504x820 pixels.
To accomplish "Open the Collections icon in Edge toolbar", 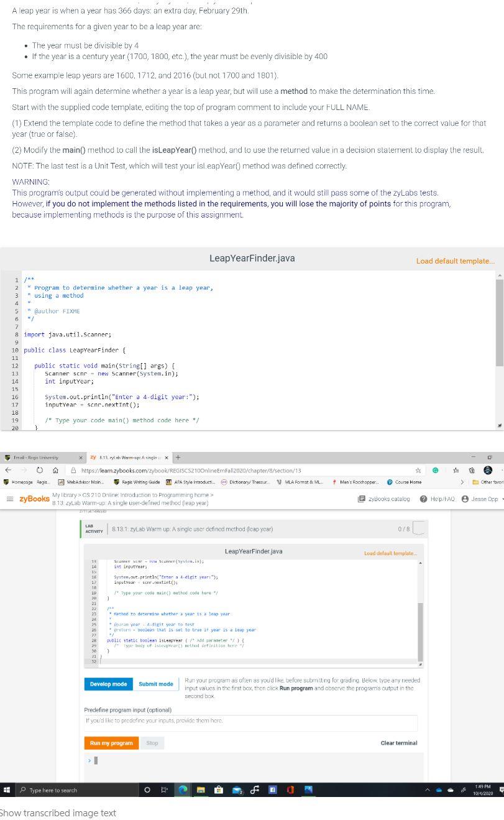I will click(471, 471).
